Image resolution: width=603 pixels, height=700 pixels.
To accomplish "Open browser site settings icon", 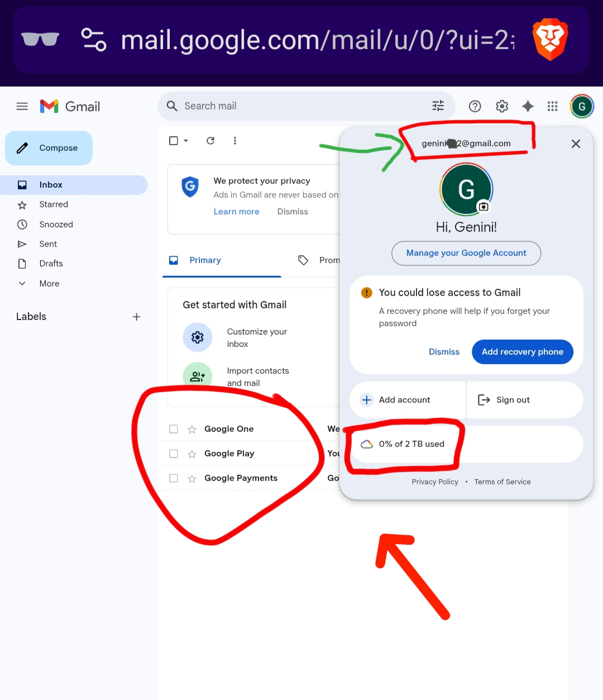I will 94,40.
